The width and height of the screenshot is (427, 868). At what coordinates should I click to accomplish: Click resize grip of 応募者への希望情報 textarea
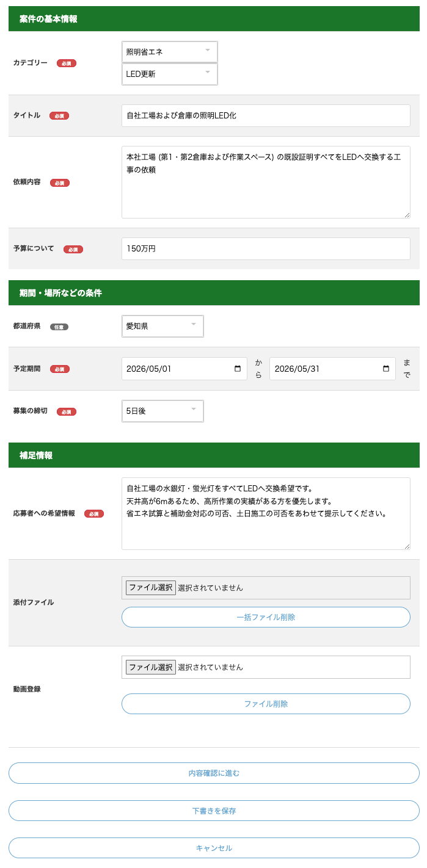[x=407, y=546]
